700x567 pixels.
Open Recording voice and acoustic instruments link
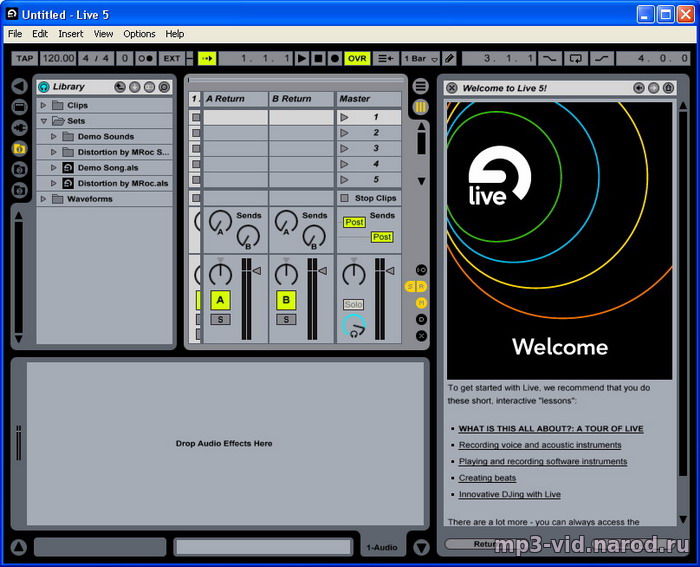540,445
